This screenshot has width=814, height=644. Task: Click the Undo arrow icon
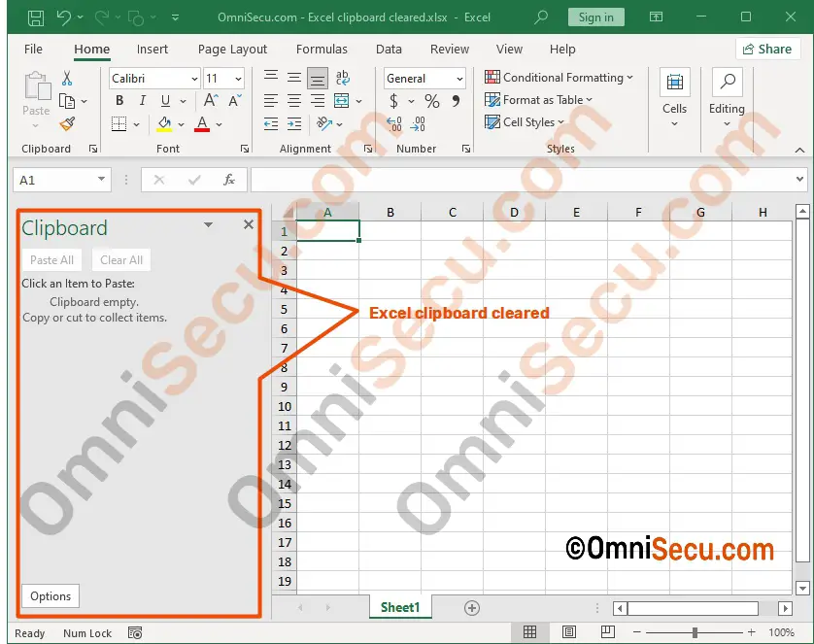[x=64, y=17]
